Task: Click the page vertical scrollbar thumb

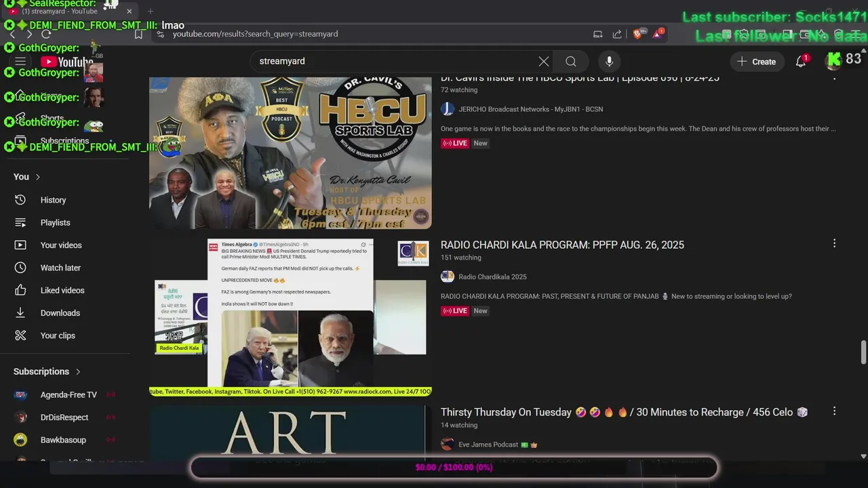Action: click(863, 352)
